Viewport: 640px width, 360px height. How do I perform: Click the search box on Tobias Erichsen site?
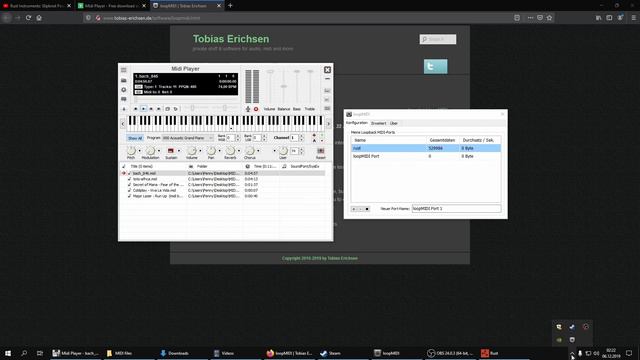[438, 39]
